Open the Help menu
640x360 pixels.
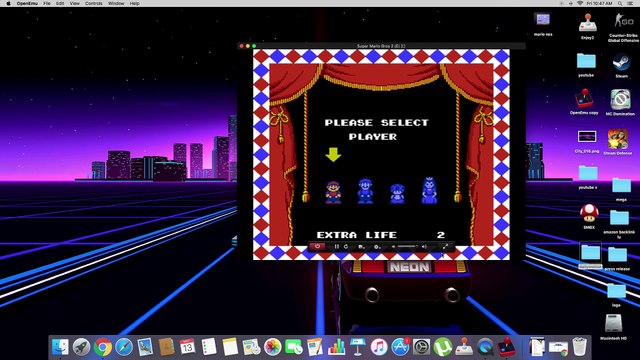(134, 3)
